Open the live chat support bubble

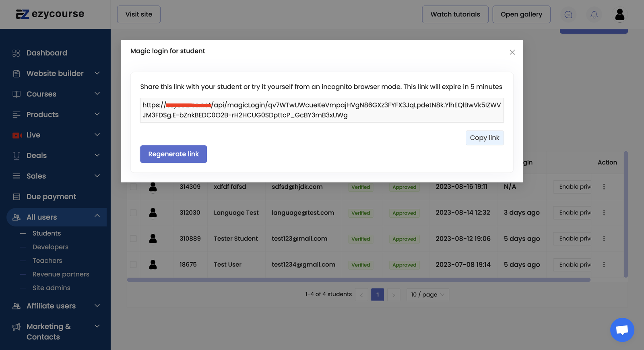[622, 330]
